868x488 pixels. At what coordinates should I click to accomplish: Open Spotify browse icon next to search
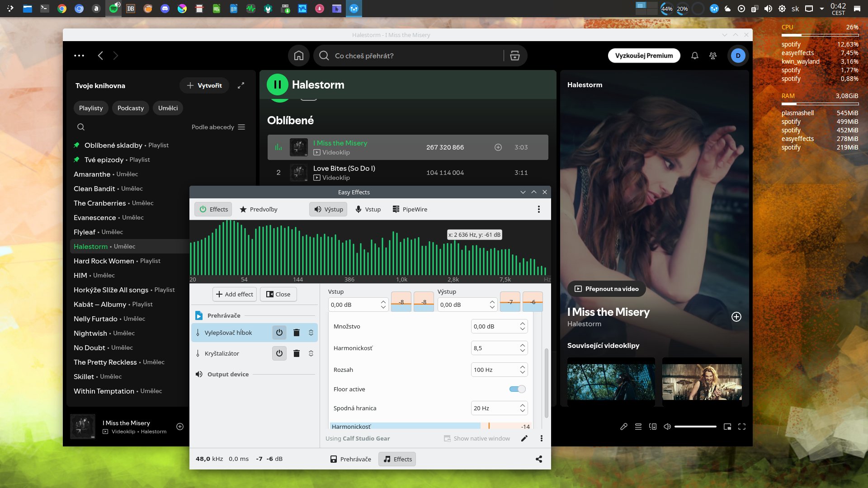point(514,56)
